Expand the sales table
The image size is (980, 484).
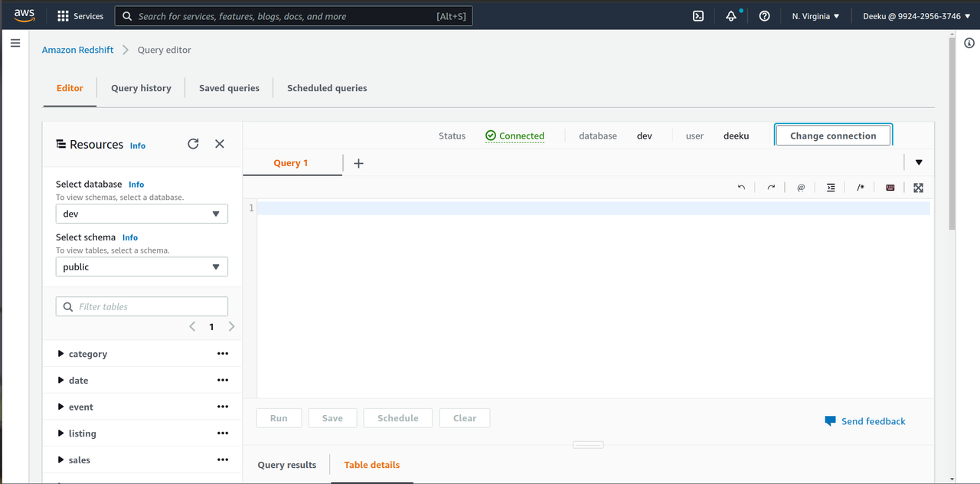click(x=61, y=459)
